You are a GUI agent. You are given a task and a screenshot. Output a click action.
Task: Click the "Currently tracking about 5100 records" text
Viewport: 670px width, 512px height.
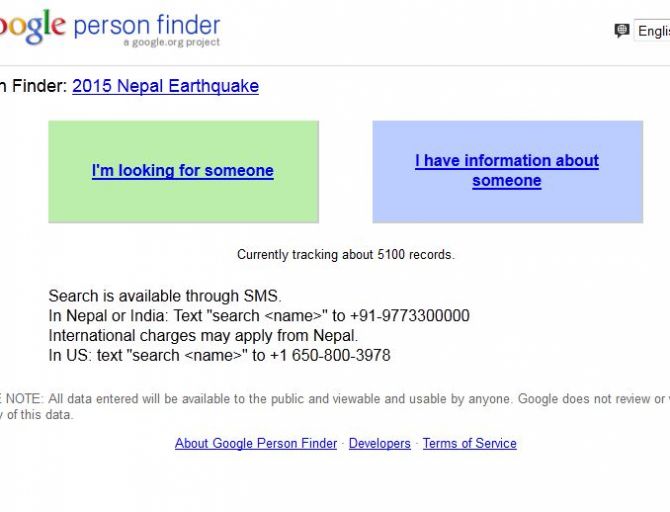(x=345, y=255)
